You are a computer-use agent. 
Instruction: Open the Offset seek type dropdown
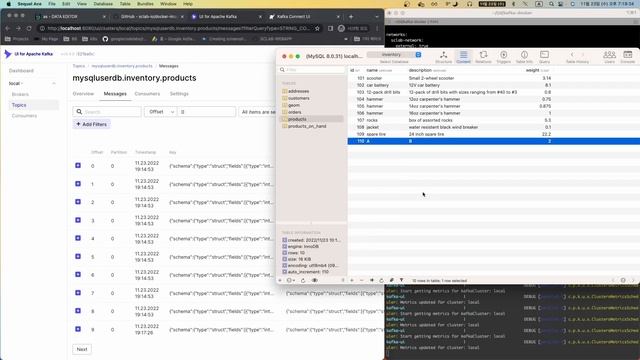coord(160,112)
